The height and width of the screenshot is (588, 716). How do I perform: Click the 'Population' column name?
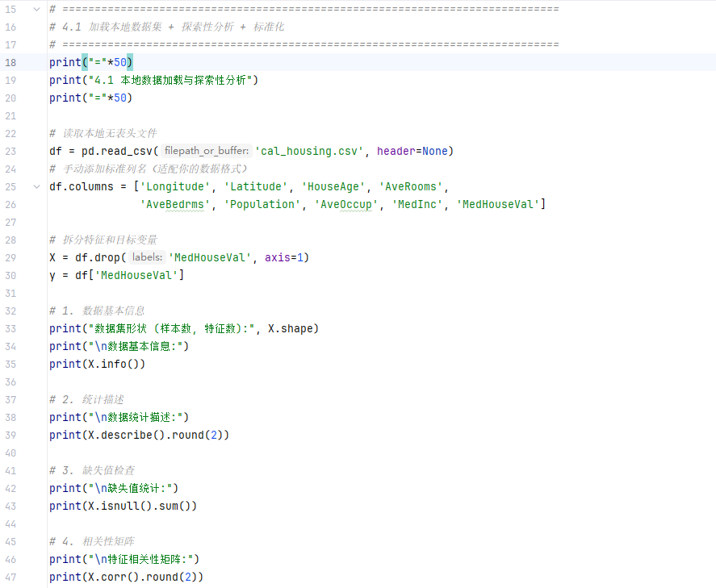click(262, 204)
